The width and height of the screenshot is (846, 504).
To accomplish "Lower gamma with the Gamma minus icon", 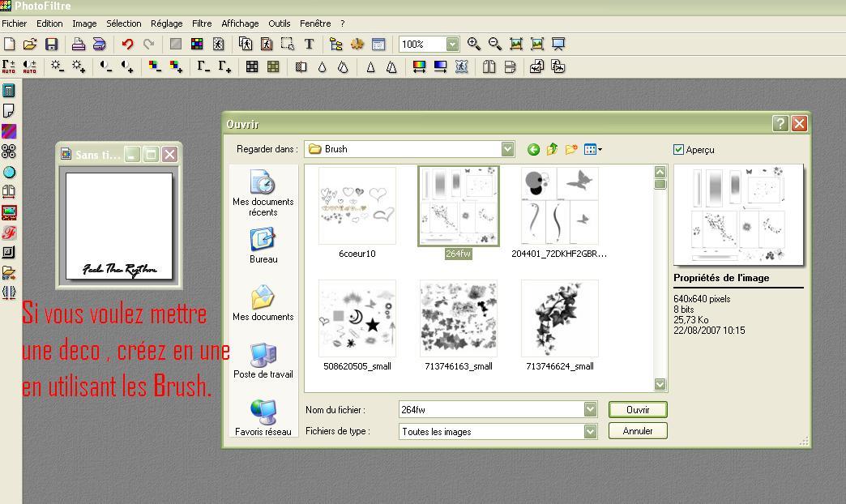I will click(203, 67).
